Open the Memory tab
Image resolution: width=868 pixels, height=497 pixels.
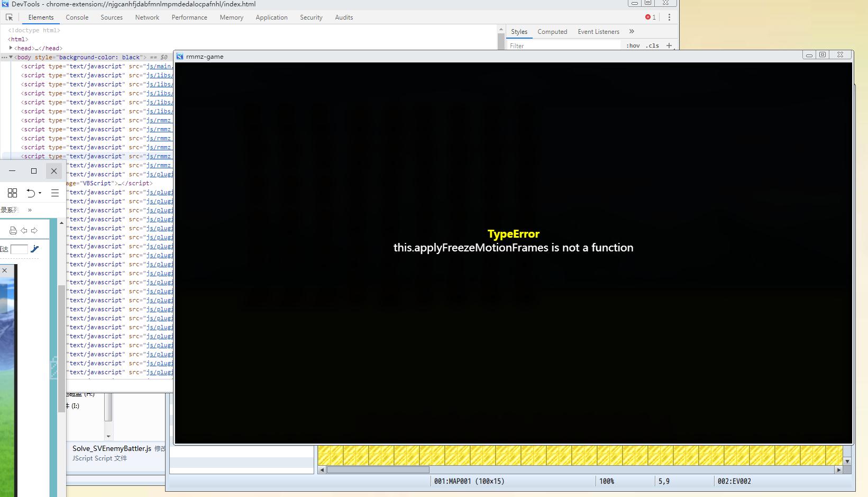point(232,17)
